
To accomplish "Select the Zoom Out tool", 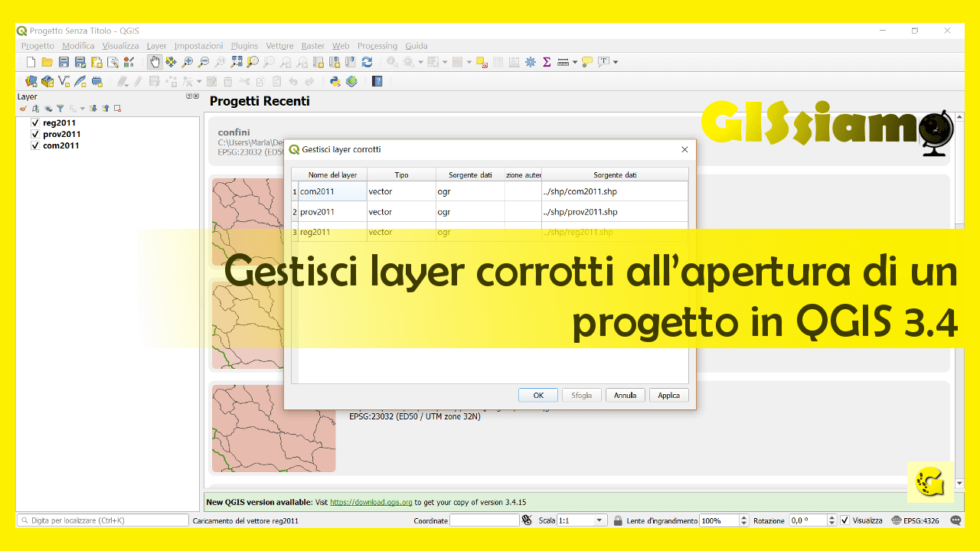I will (x=203, y=62).
